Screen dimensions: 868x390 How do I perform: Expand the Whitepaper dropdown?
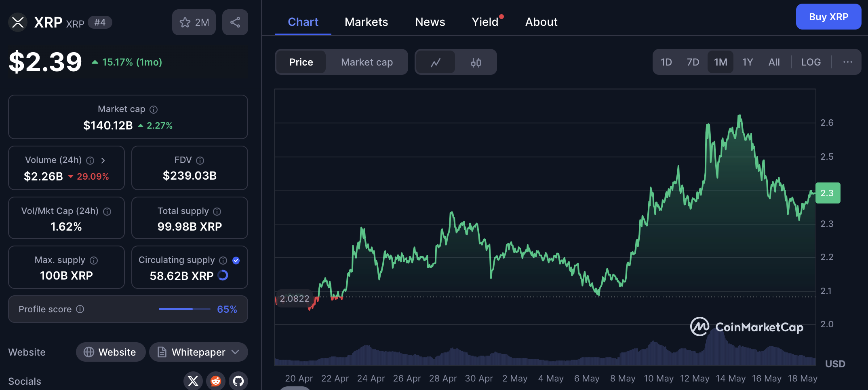pos(236,352)
